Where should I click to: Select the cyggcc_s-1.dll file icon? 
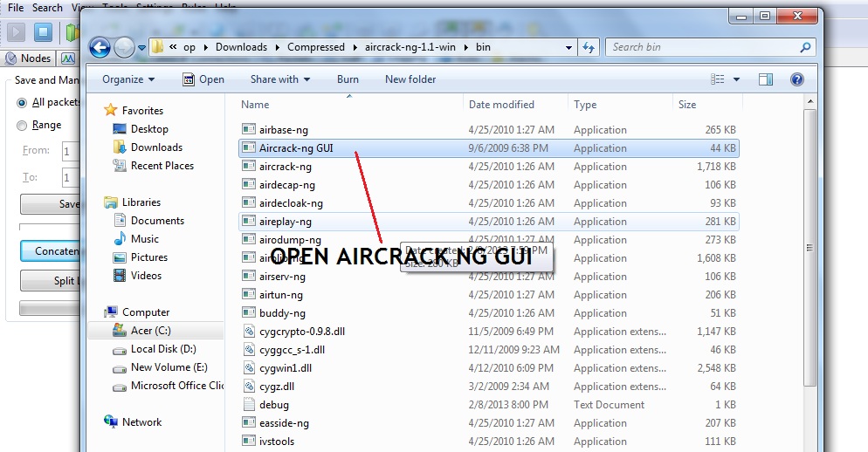tap(249, 349)
